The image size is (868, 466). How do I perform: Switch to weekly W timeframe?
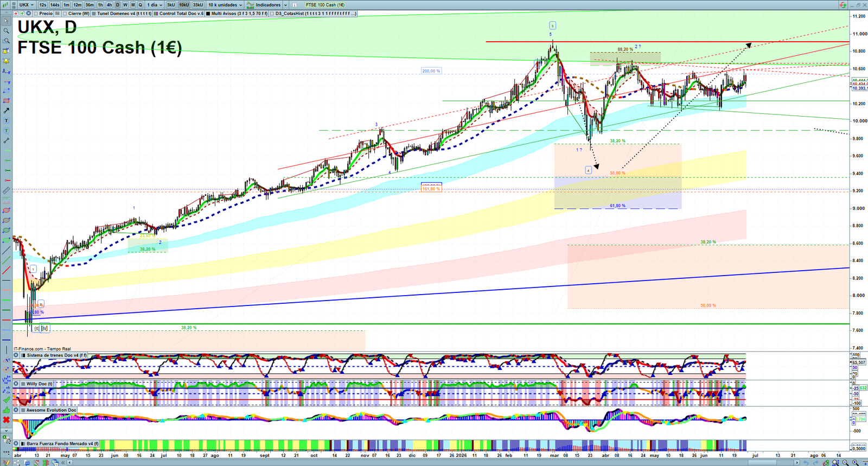[125, 5]
